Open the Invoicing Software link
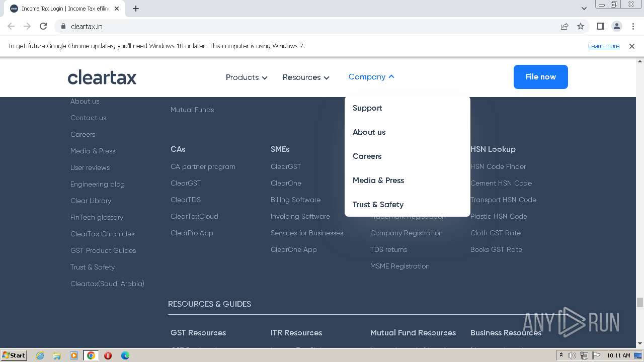 coord(300,216)
